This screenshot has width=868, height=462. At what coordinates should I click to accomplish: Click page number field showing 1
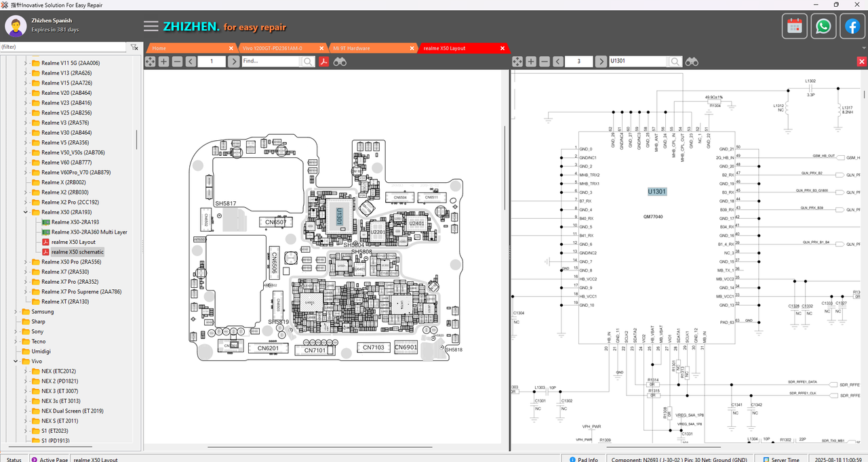click(x=212, y=62)
